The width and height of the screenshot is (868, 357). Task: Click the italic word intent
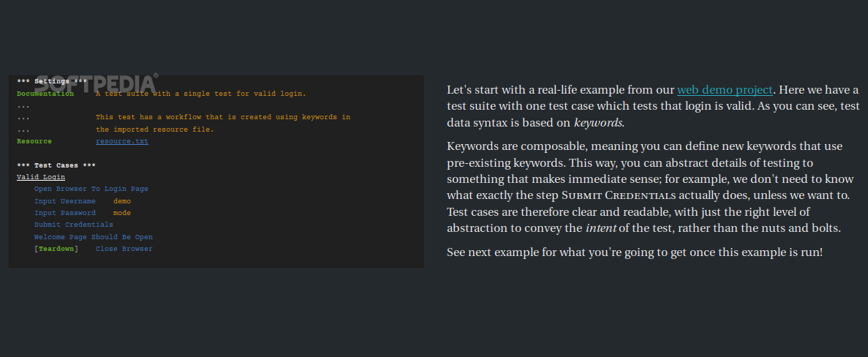pos(600,228)
